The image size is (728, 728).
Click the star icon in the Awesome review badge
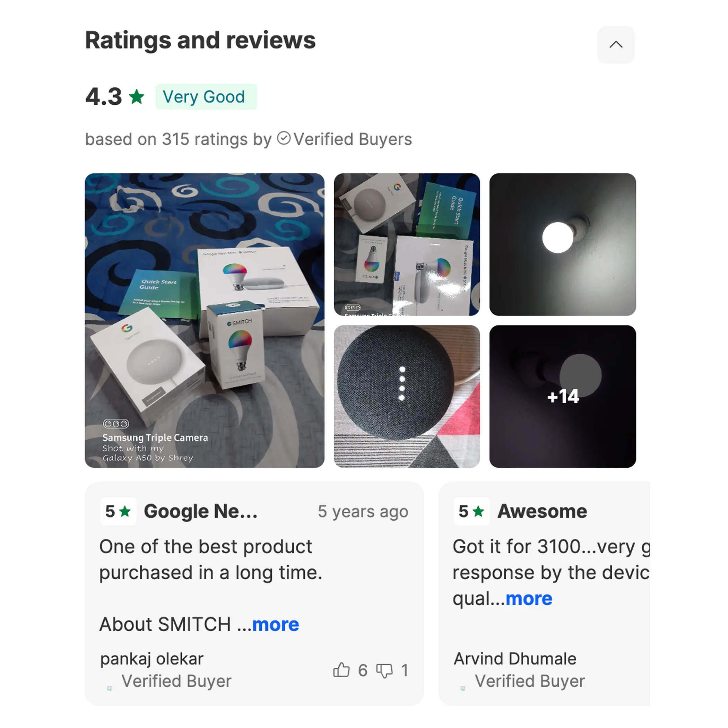coord(478,512)
